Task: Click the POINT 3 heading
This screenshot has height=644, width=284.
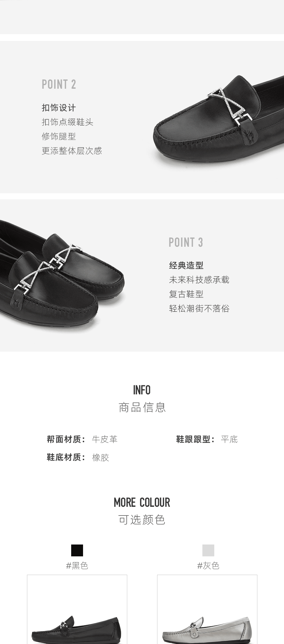Action: [x=186, y=242]
